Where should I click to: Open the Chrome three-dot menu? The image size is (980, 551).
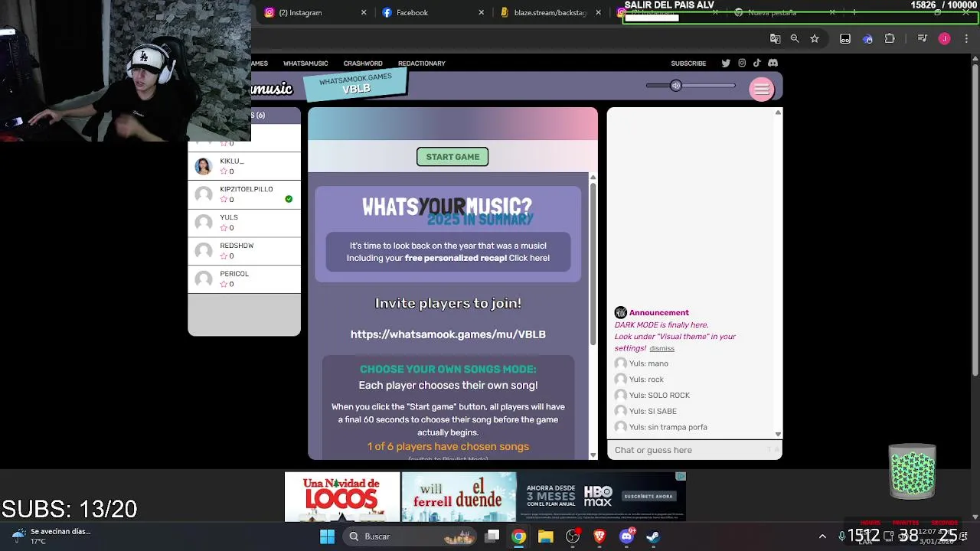click(x=966, y=38)
